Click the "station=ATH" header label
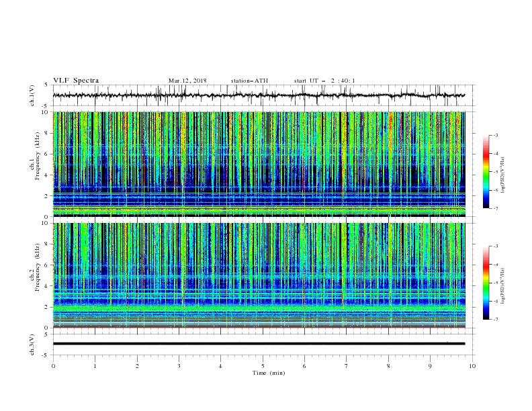532x411 pixels. [x=249, y=81]
